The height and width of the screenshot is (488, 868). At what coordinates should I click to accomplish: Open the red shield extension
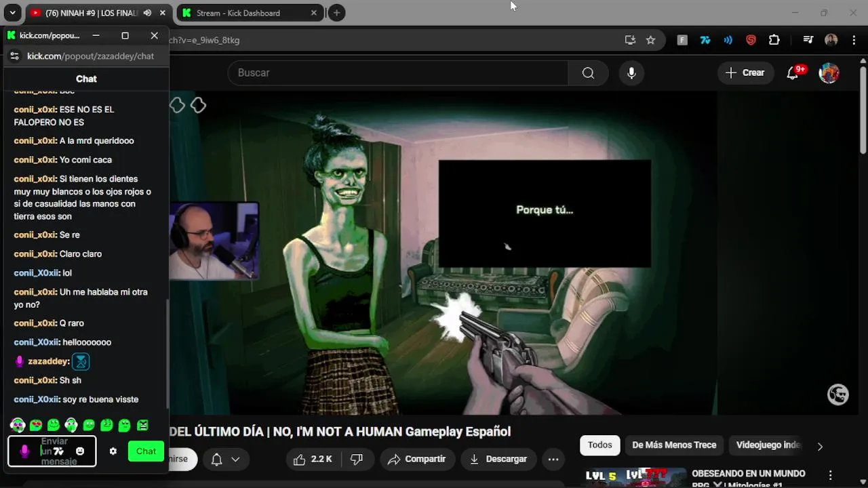pyautogui.click(x=751, y=40)
